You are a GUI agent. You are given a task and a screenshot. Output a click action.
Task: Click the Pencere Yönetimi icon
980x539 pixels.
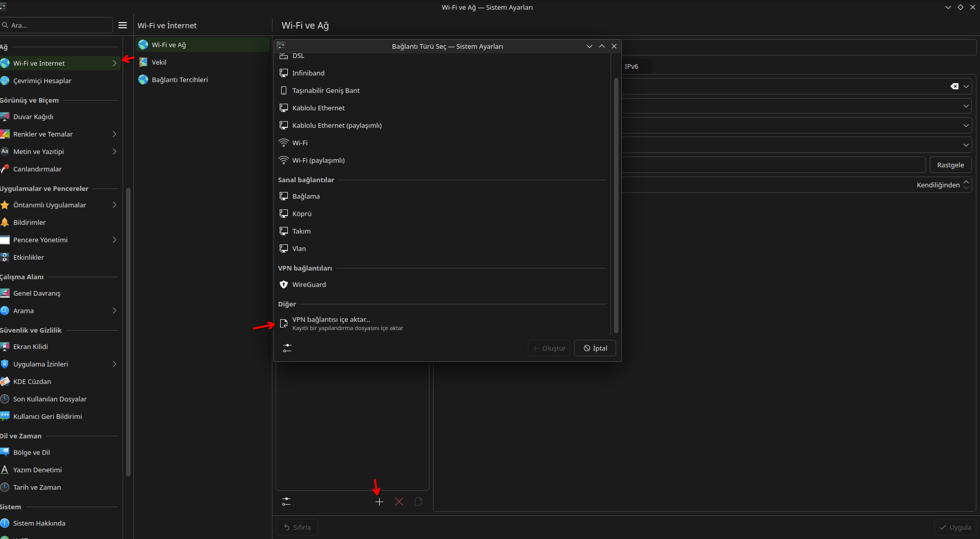(5, 240)
